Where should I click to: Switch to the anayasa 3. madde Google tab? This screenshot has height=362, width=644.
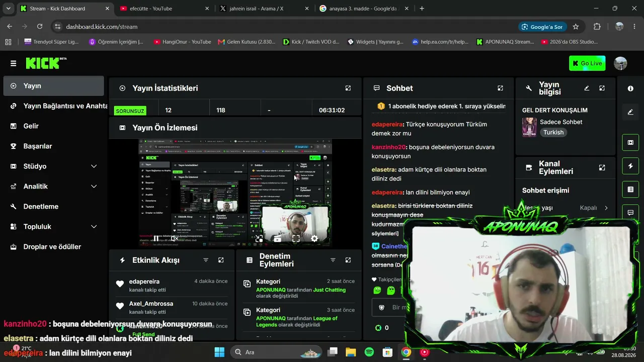(364, 9)
